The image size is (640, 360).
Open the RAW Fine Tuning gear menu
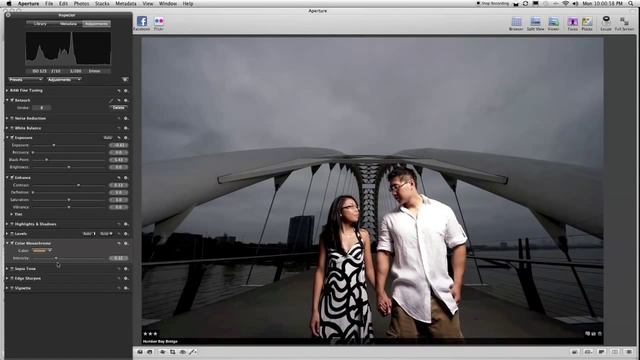click(x=126, y=91)
